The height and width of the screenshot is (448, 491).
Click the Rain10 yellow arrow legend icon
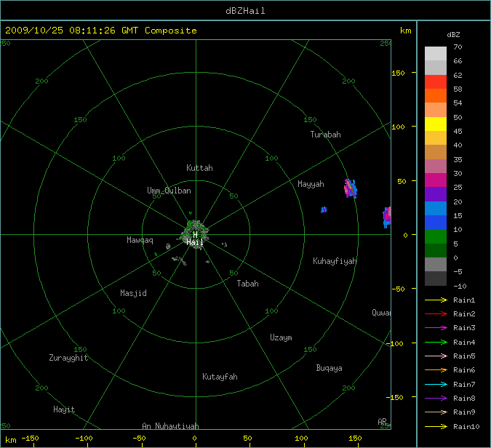(x=436, y=426)
